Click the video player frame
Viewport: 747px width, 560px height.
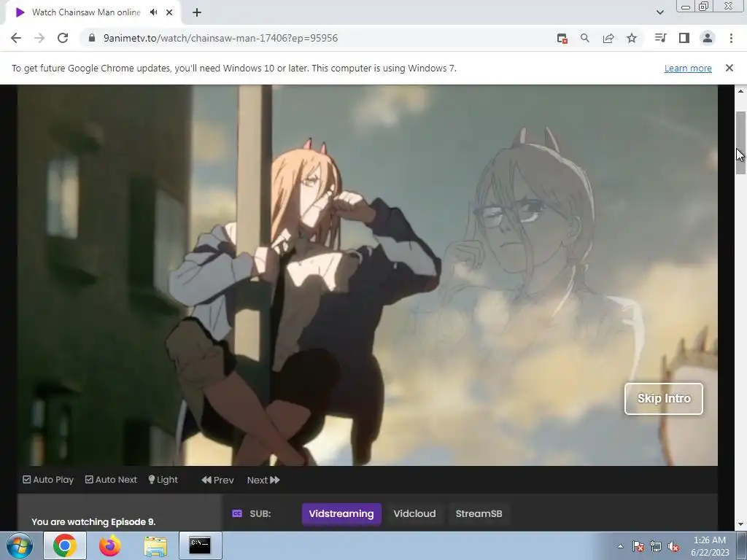(x=368, y=275)
